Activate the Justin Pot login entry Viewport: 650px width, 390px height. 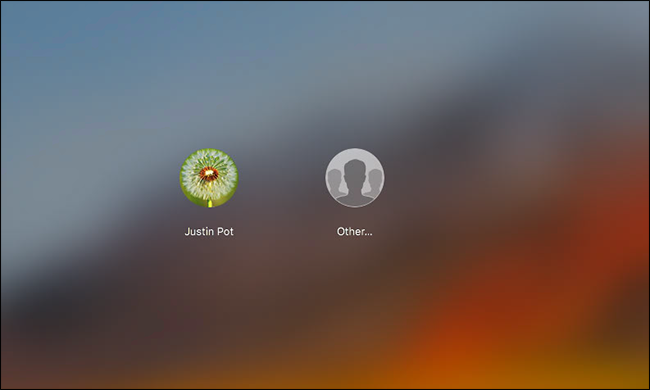click(x=209, y=178)
